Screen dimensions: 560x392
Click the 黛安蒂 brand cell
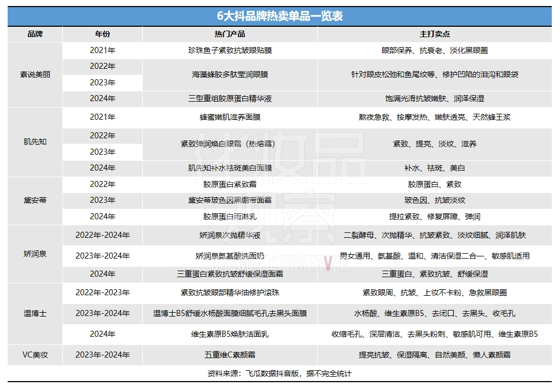coord(35,200)
